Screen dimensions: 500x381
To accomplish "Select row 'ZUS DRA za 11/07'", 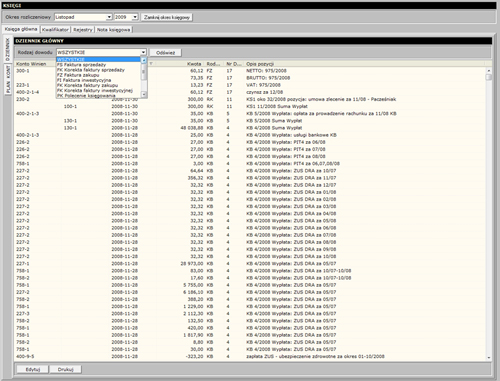I will point(250,178).
